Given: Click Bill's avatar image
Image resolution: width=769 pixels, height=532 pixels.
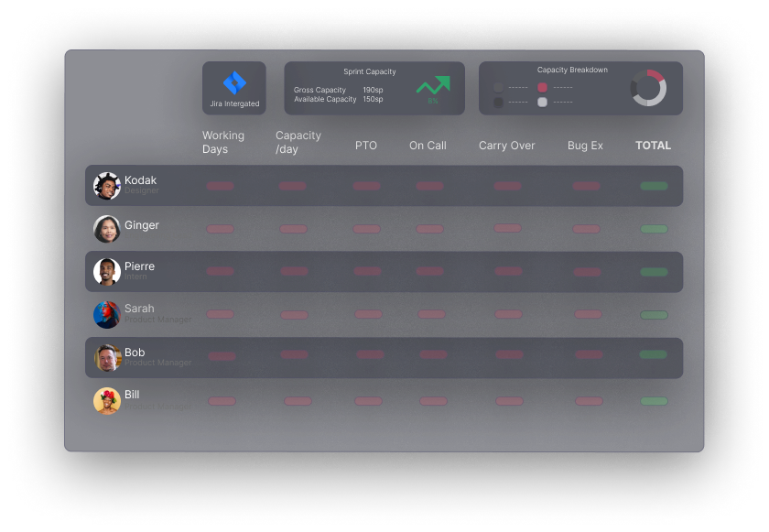Looking at the screenshot, I should [x=107, y=401].
